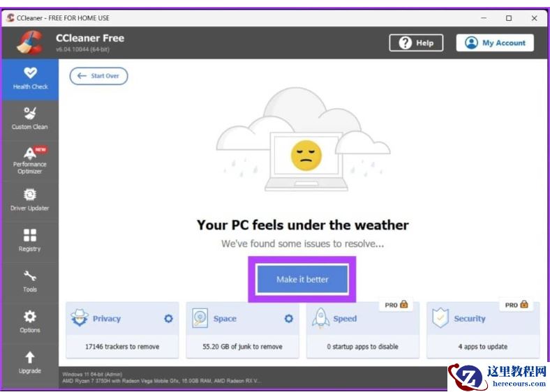Open My Account
The width and height of the screenshot is (550, 392).
[495, 43]
